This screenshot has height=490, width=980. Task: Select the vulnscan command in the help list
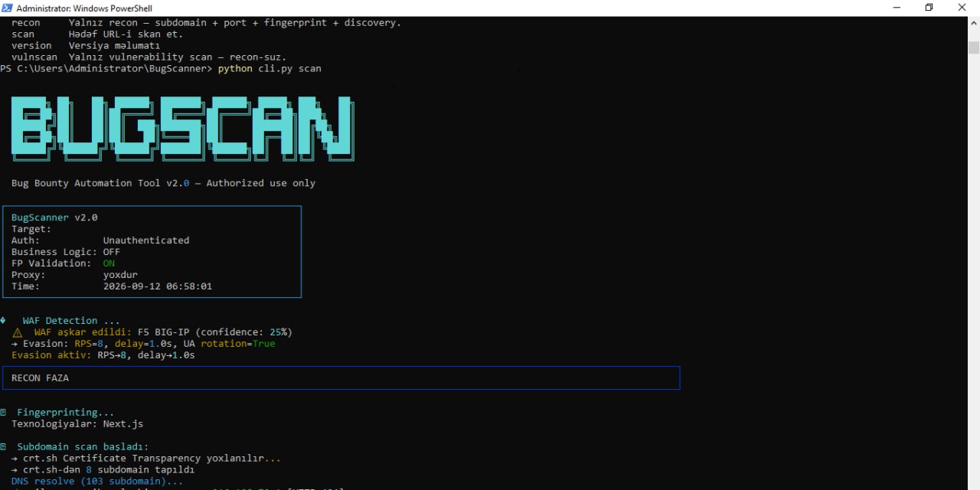point(34,57)
